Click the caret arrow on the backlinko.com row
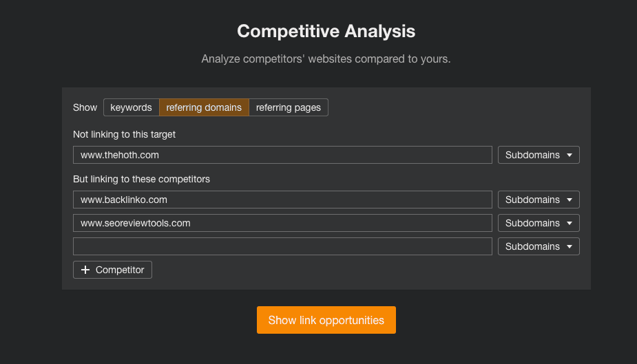Image resolution: width=637 pixels, height=364 pixels. pos(569,200)
